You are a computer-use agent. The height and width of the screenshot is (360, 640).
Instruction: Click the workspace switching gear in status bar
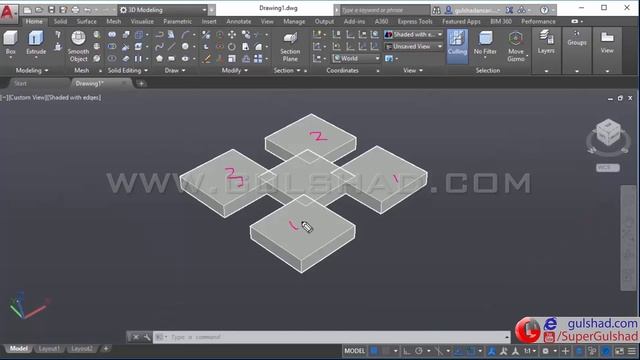546,351
